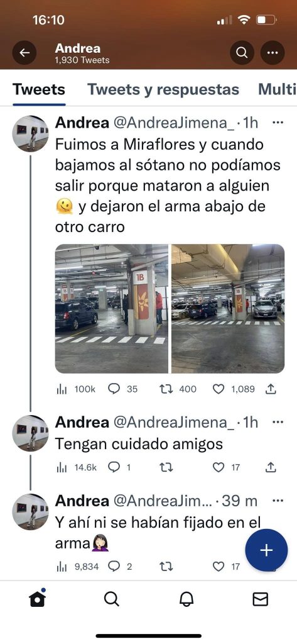The width and height of the screenshot is (297, 644).
Task: Reply to the tweet with 35 comments
Action: coord(114,389)
